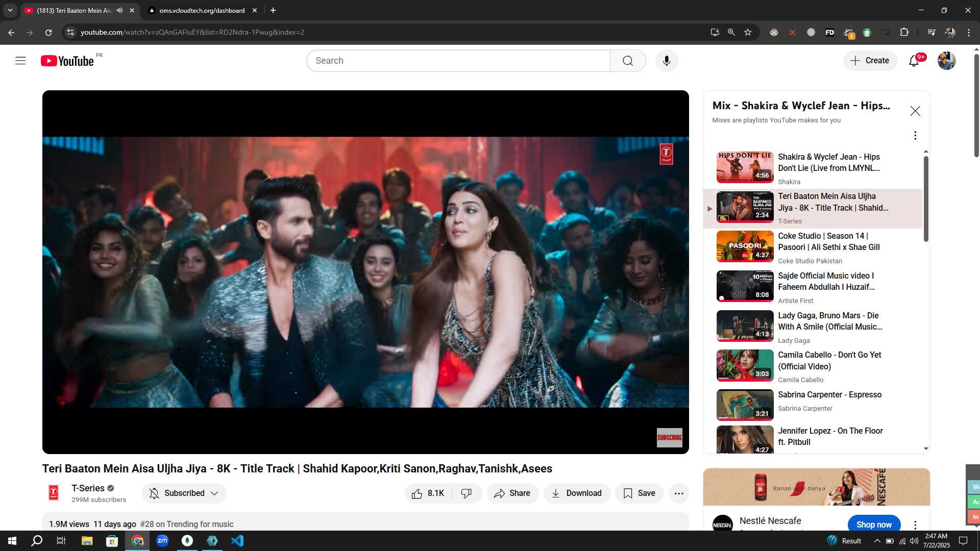Click #28 on Trending for music
The image size is (980, 551).
click(x=187, y=524)
